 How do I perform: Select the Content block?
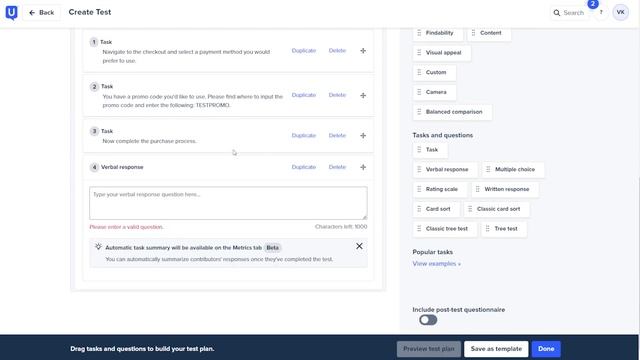coord(489,33)
